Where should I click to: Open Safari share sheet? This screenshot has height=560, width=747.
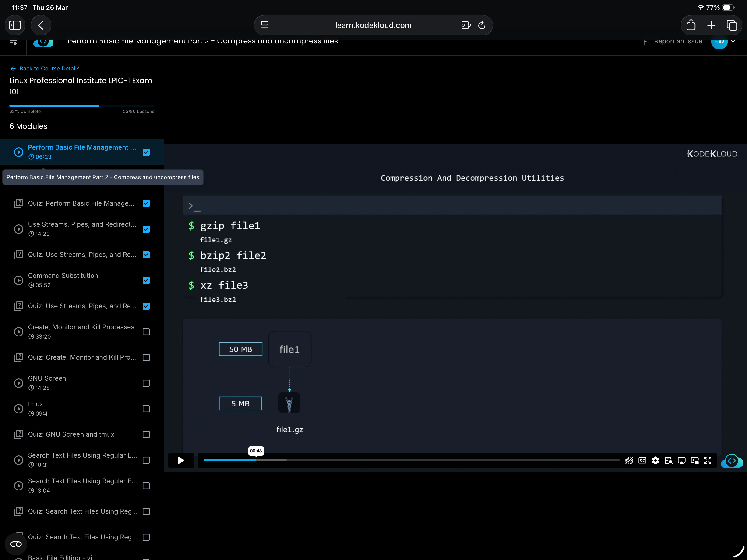point(691,25)
